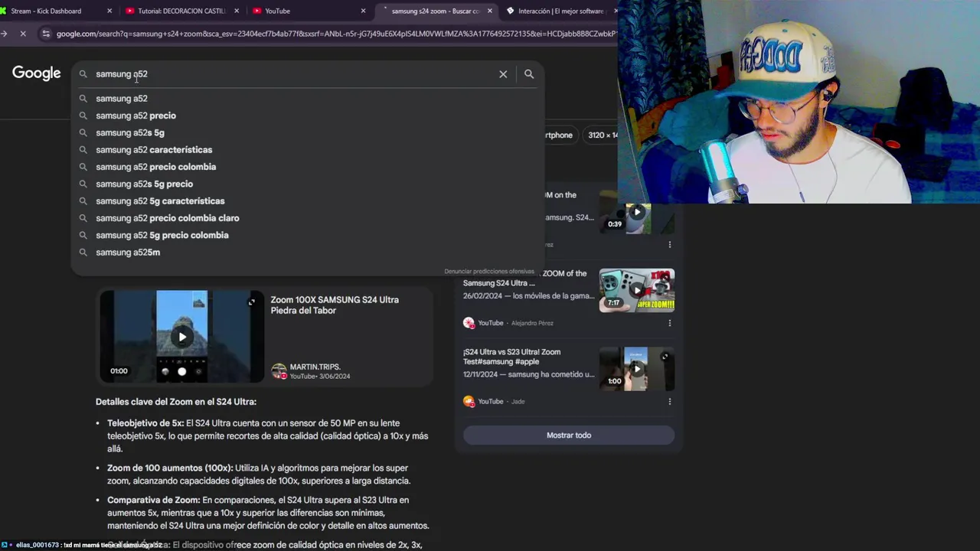Click the "Mostrar todo" button
Image resolution: width=980 pixels, height=551 pixels.
[569, 435]
